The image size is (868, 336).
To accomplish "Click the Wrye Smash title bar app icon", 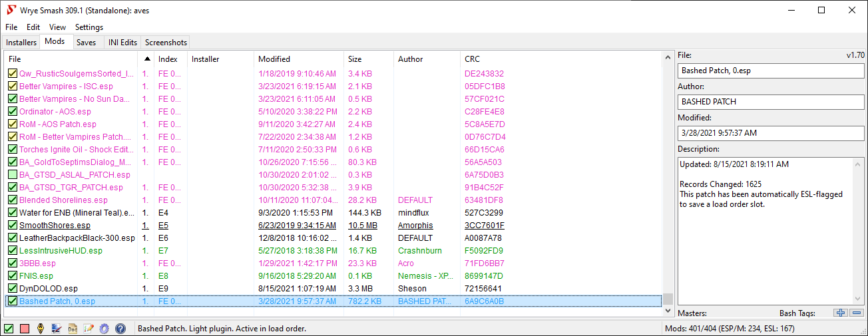I will pos(10,11).
